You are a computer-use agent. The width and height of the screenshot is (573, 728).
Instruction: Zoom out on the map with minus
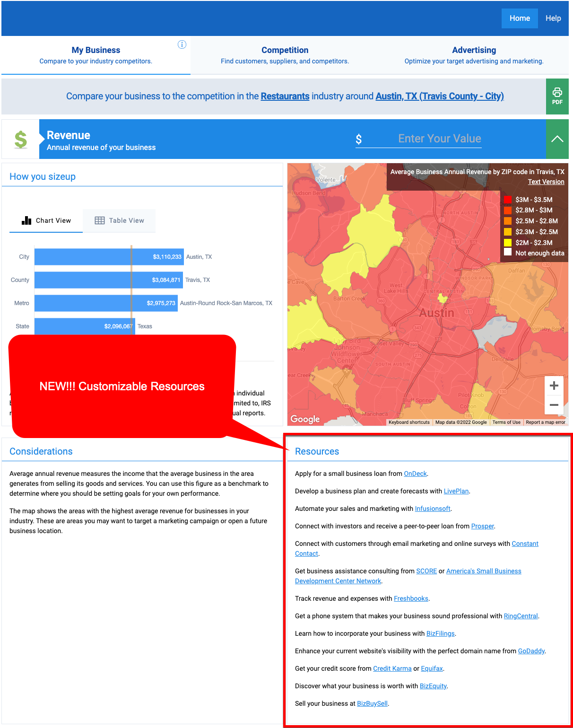point(554,405)
